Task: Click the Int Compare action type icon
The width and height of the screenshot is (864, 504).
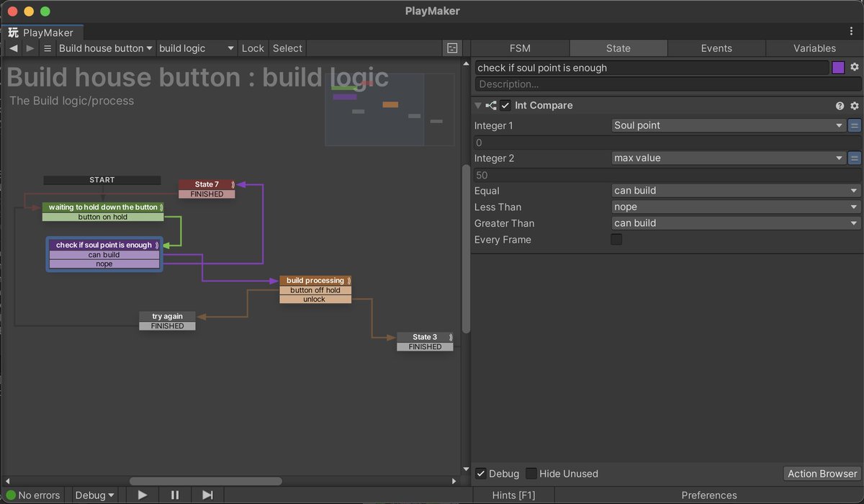Action: (x=491, y=105)
